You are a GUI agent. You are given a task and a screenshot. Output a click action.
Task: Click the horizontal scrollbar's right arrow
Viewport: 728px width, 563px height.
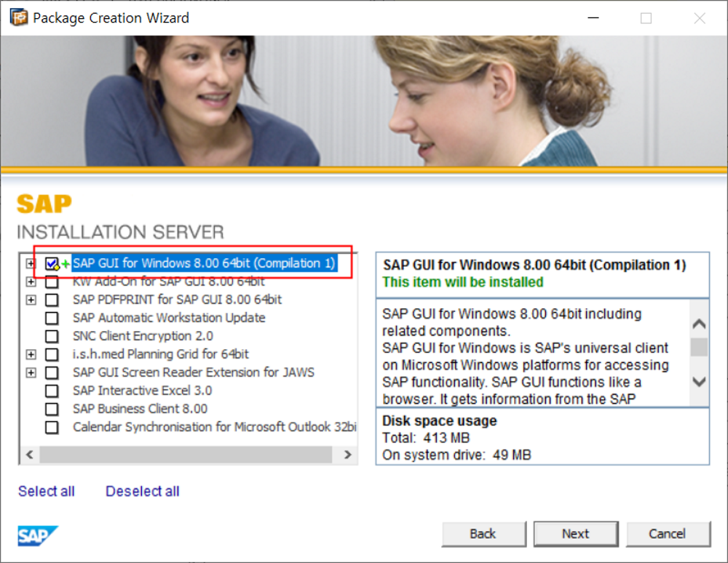tap(348, 454)
